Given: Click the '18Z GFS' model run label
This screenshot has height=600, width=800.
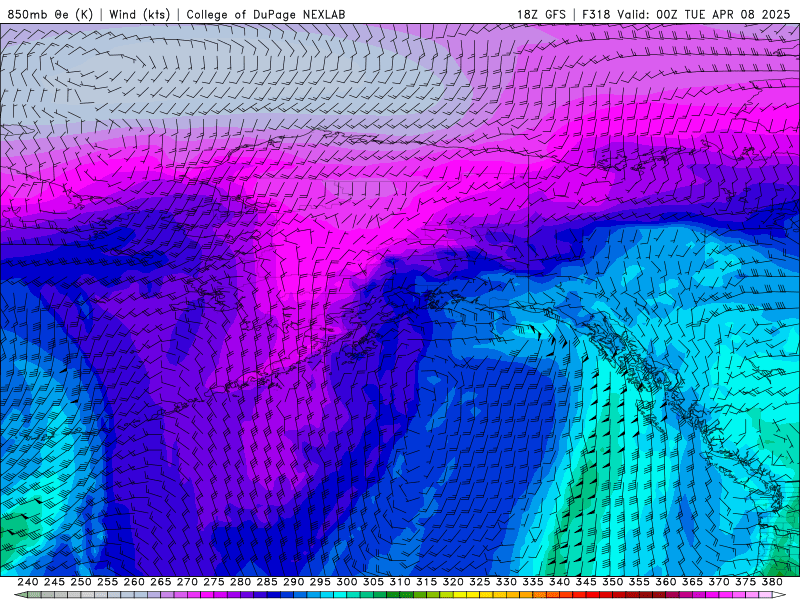Looking at the screenshot, I should coord(541,14).
